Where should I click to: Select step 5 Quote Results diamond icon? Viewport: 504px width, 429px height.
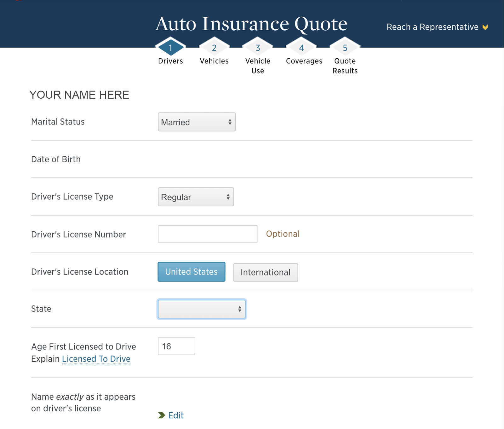tap(345, 48)
